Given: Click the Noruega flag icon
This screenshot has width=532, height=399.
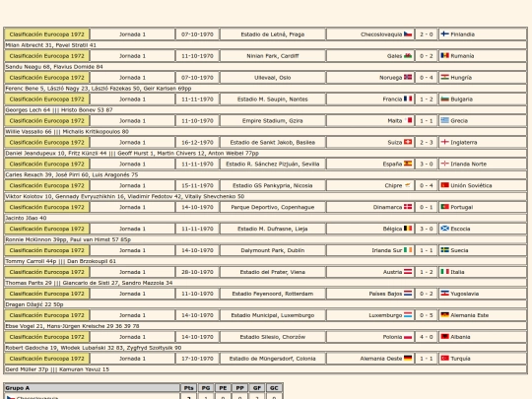Looking at the screenshot, I should (x=408, y=78).
